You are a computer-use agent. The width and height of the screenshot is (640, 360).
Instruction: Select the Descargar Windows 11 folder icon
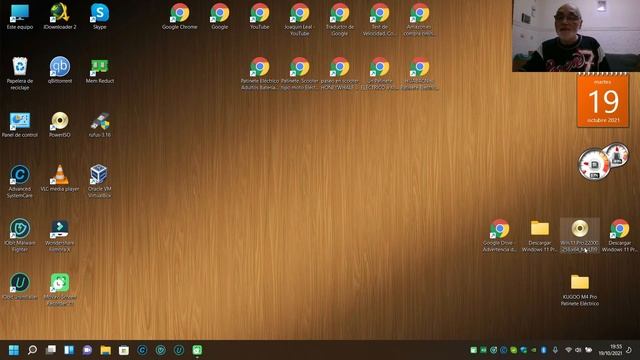[540, 236]
